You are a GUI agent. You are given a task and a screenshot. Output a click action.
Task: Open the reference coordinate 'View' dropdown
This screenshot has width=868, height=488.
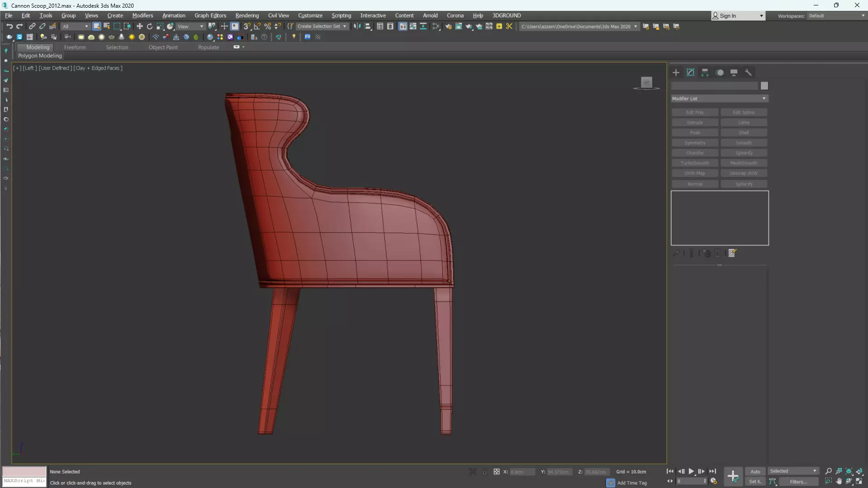190,26
